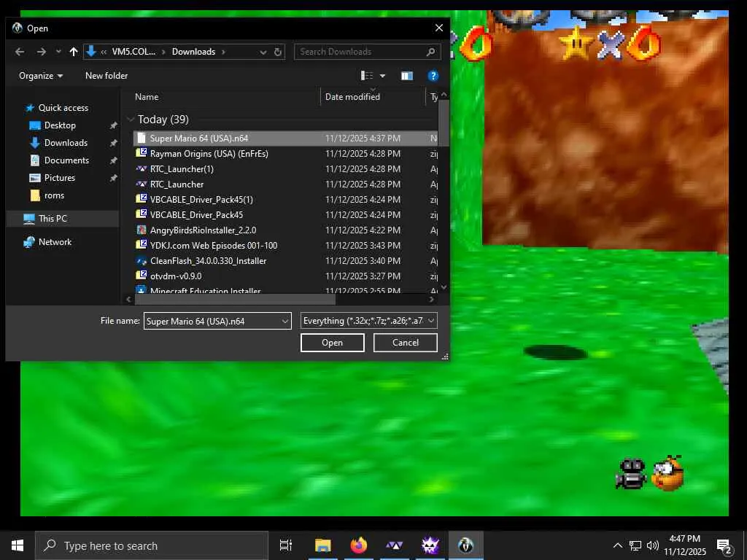The width and height of the screenshot is (747, 560).
Task: Select RTC_Launcher(1) file
Action: tap(285, 168)
